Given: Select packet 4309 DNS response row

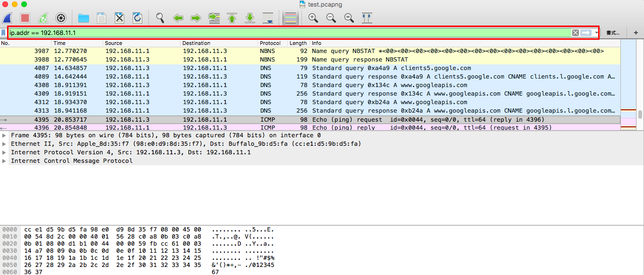Looking at the screenshot, I should 309,94.
